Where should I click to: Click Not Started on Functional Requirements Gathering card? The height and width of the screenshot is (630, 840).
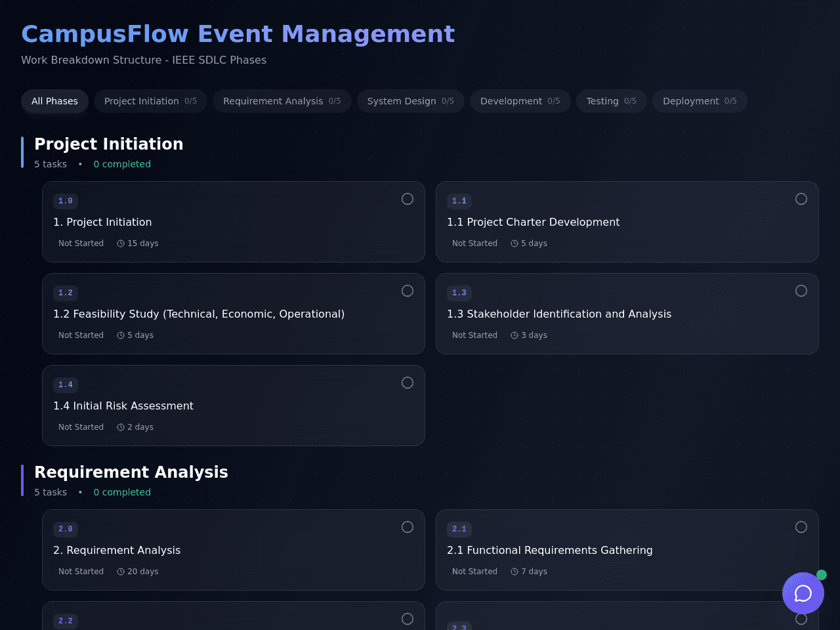tap(474, 572)
